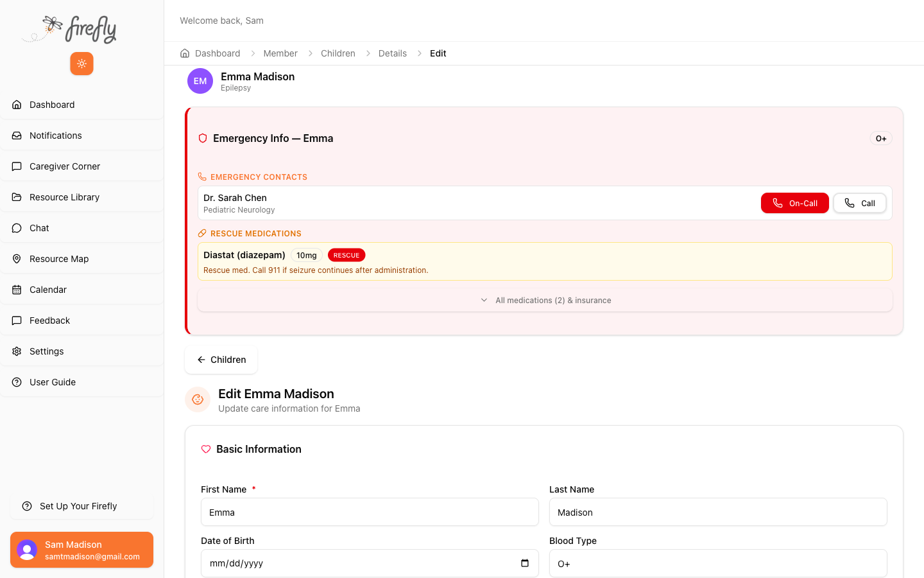Click Call button for Dr. Sarah Chen
The image size is (924, 578).
(859, 203)
